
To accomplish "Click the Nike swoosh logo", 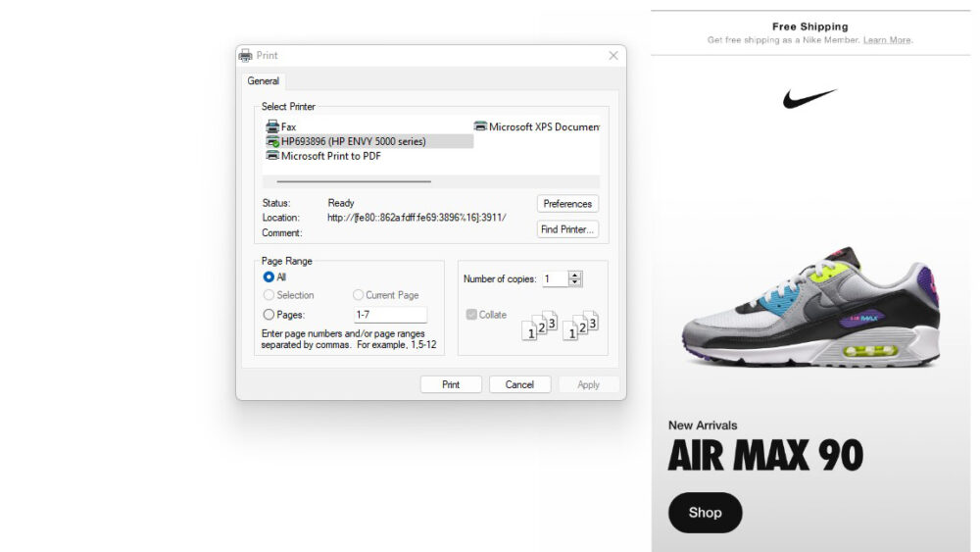I will click(809, 98).
